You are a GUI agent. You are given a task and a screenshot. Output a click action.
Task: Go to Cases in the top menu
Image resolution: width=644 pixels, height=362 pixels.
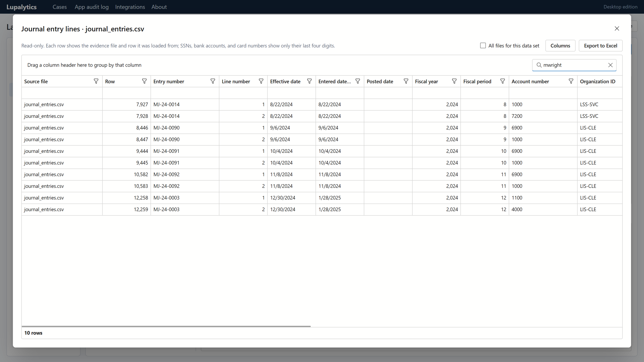60,7
